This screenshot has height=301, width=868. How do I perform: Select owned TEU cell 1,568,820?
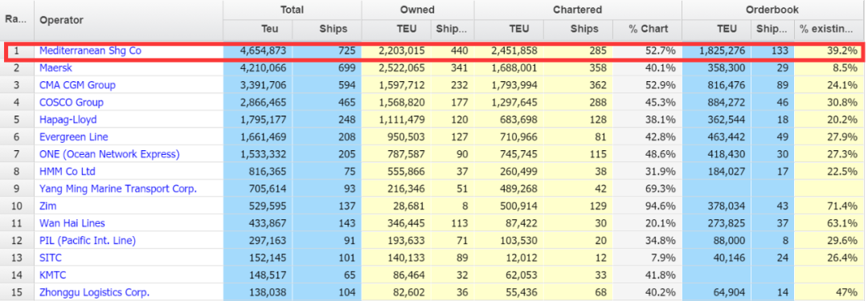tap(396, 103)
